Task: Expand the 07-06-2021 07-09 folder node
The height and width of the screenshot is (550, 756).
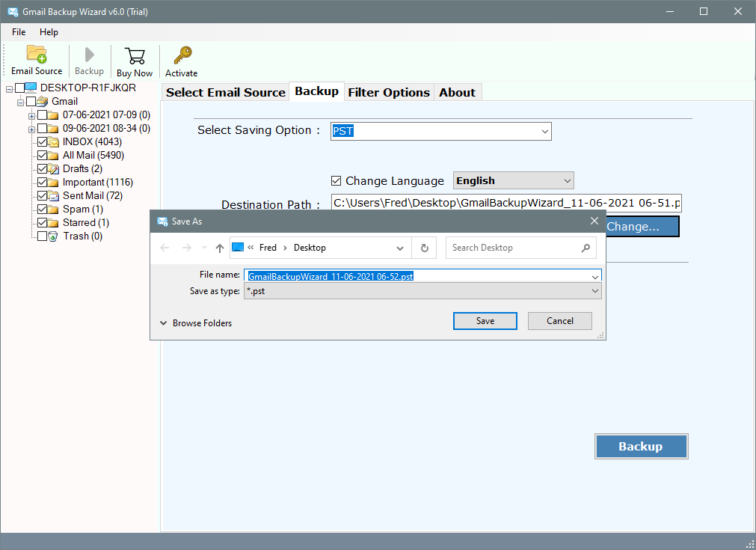Action: [31, 116]
